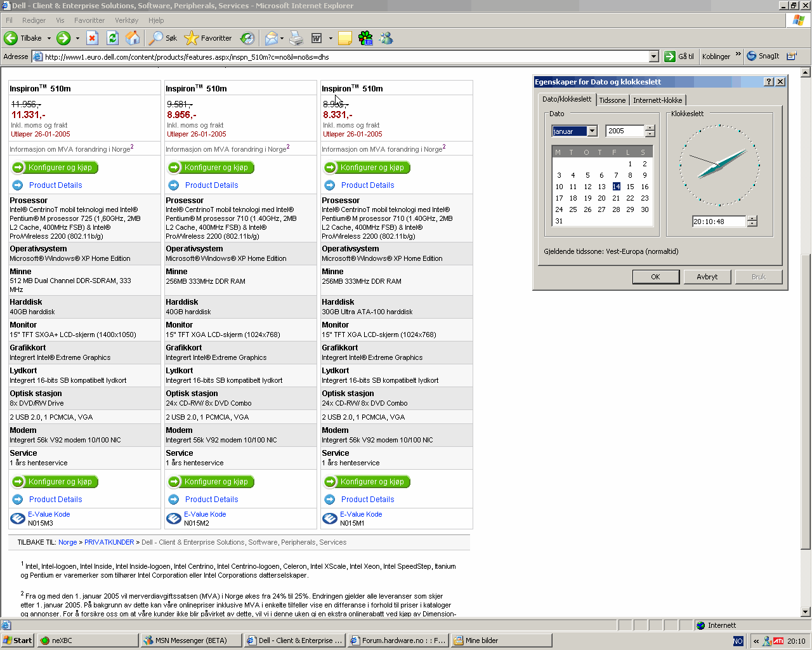812x650 pixels.
Task: Open the month dropdown showing januar
Action: pyautogui.click(x=592, y=131)
